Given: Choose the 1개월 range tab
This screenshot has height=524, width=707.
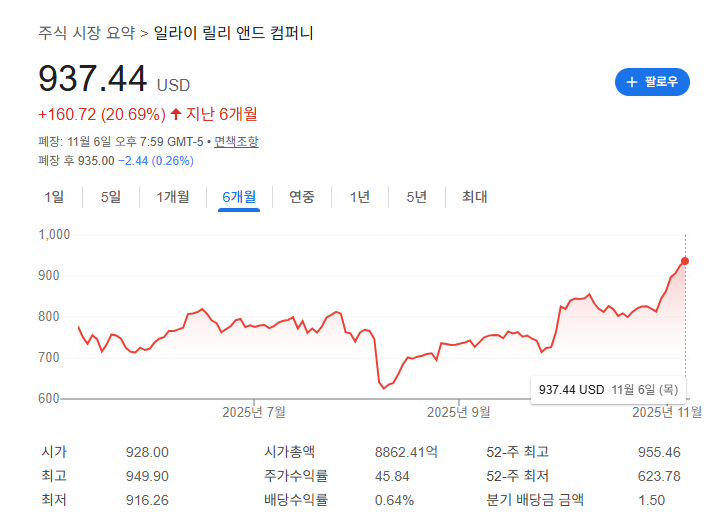Looking at the screenshot, I should point(173,197).
